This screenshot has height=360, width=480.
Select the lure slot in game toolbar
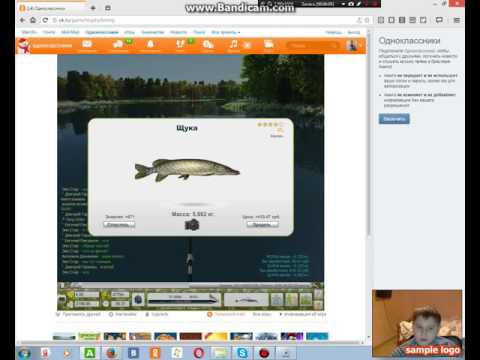(246, 300)
